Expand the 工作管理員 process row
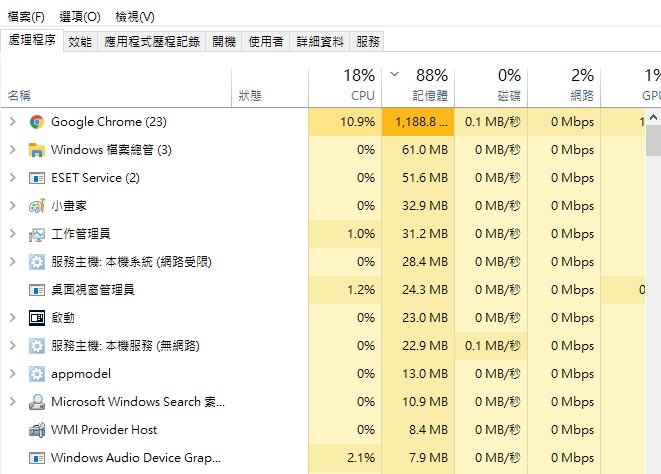 (x=13, y=234)
